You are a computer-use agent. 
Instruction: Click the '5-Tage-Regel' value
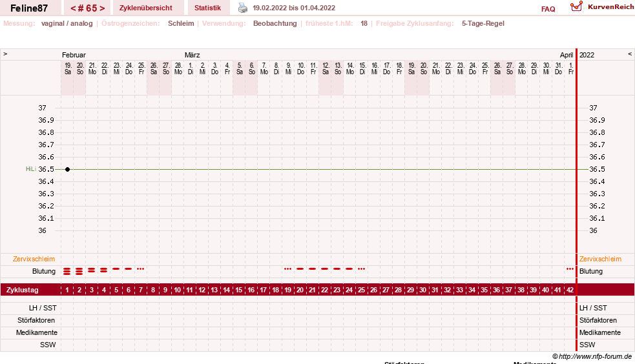coord(483,23)
